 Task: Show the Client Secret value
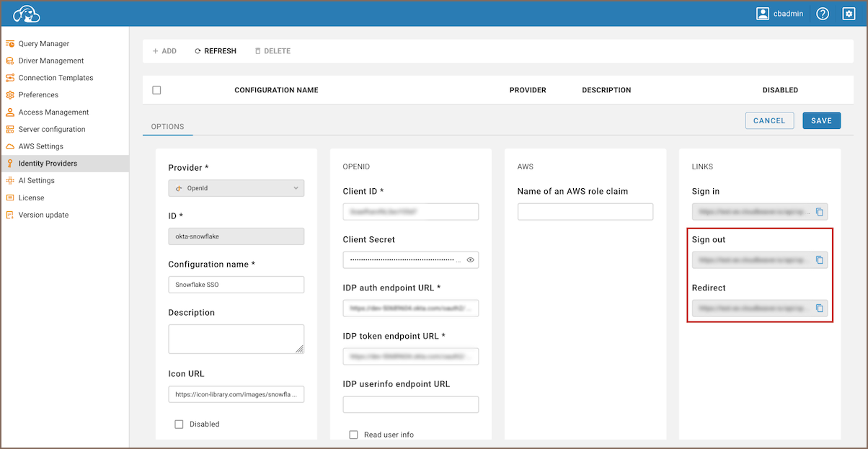[x=470, y=259]
